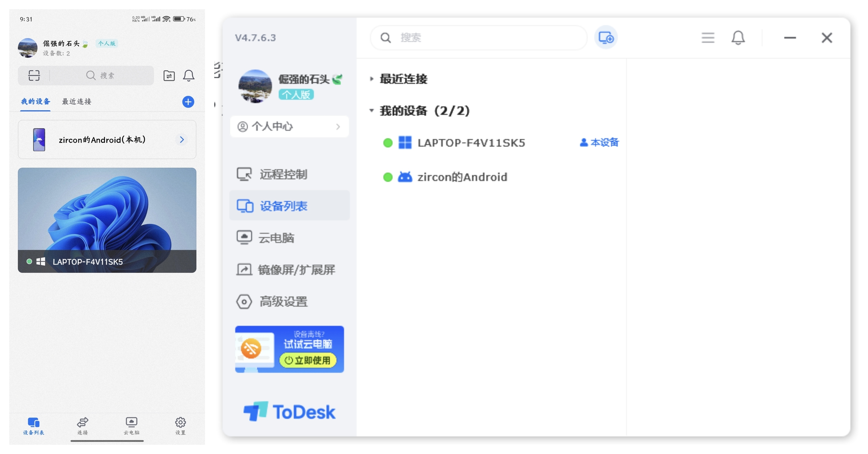Click the version text V4.7.6.3
The image size is (868, 454).
255,38
